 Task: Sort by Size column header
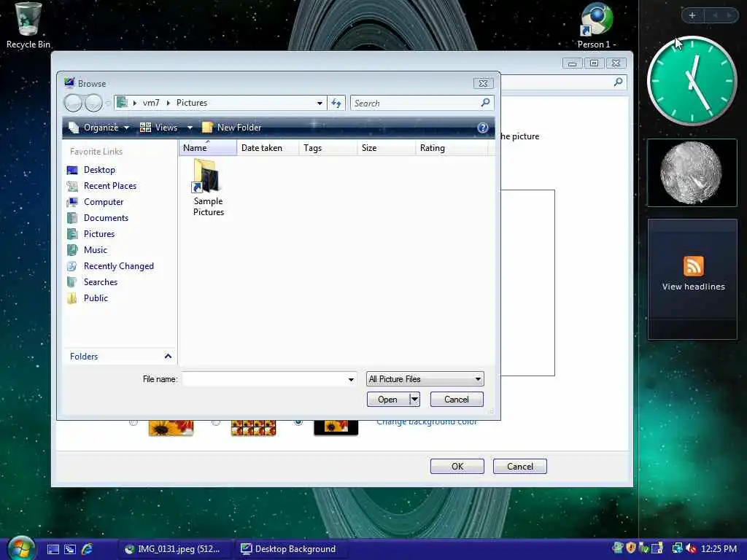[387, 147]
